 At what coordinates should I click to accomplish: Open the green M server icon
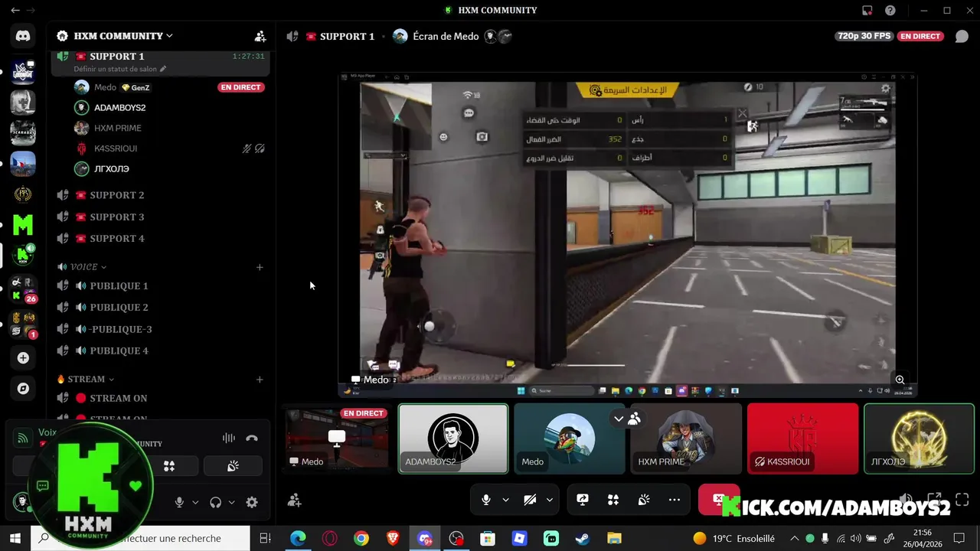[x=23, y=225]
